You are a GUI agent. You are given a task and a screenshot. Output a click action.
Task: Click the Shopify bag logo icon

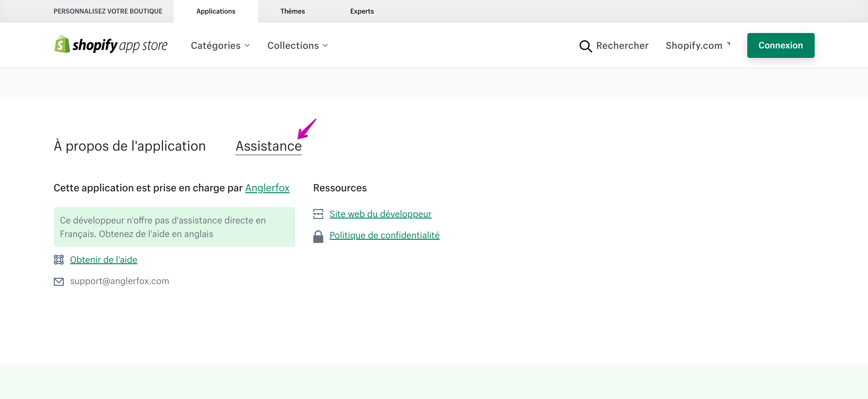(x=62, y=44)
